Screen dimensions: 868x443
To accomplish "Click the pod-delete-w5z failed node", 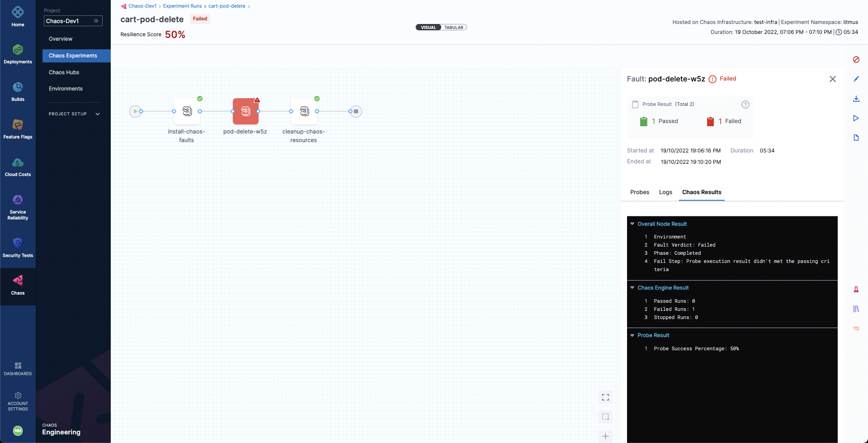I will tap(245, 111).
